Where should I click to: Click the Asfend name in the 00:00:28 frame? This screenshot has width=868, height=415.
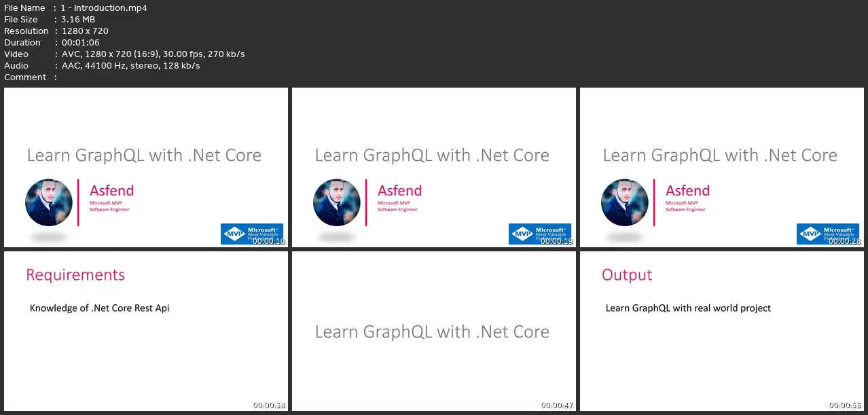point(687,191)
